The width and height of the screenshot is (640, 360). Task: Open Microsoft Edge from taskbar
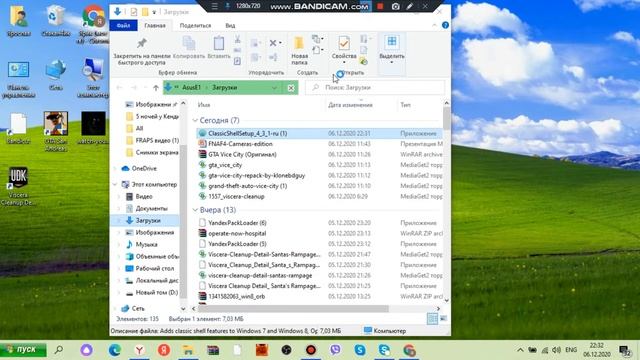pos(115,350)
